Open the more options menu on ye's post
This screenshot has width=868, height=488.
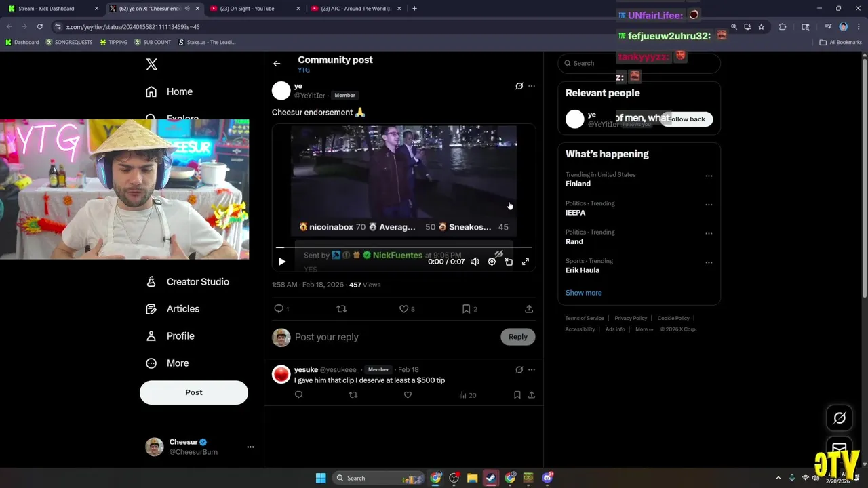[x=532, y=86]
